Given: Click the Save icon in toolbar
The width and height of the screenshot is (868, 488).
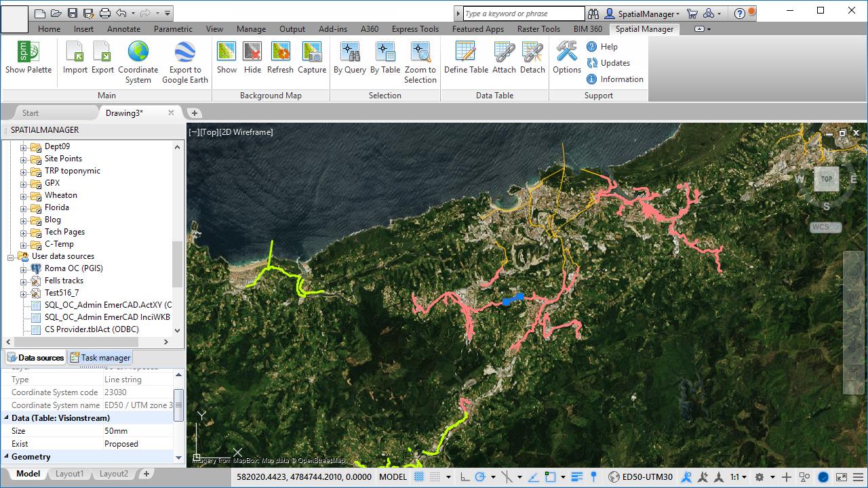Looking at the screenshot, I should coord(73,13).
